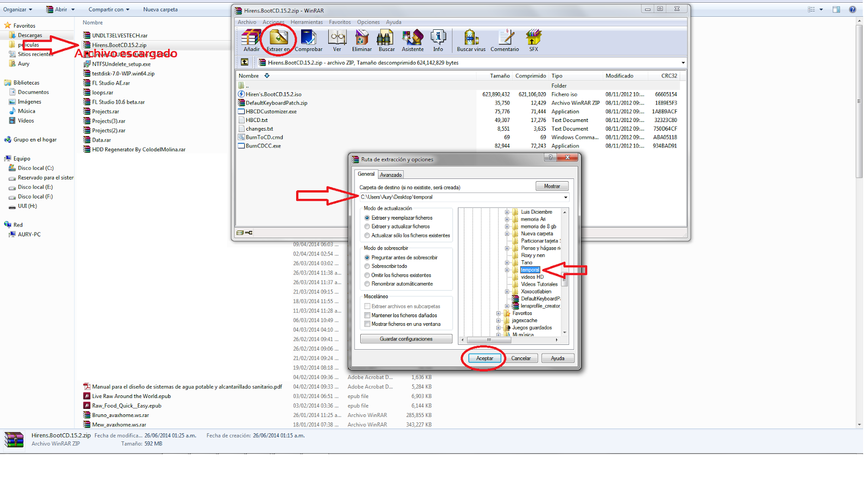Expand the Luis Diciembre folder node
The image size is (868, 488).
[507, 212]
